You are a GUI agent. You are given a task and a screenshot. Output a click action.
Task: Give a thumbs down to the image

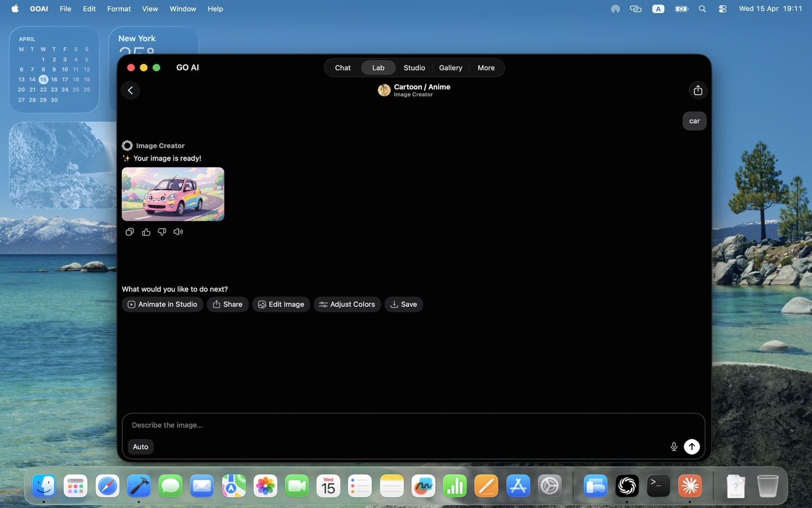pos(162,231)
